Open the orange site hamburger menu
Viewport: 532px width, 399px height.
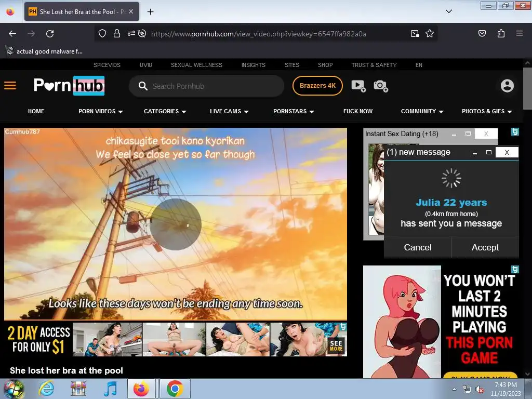point(10,86)
